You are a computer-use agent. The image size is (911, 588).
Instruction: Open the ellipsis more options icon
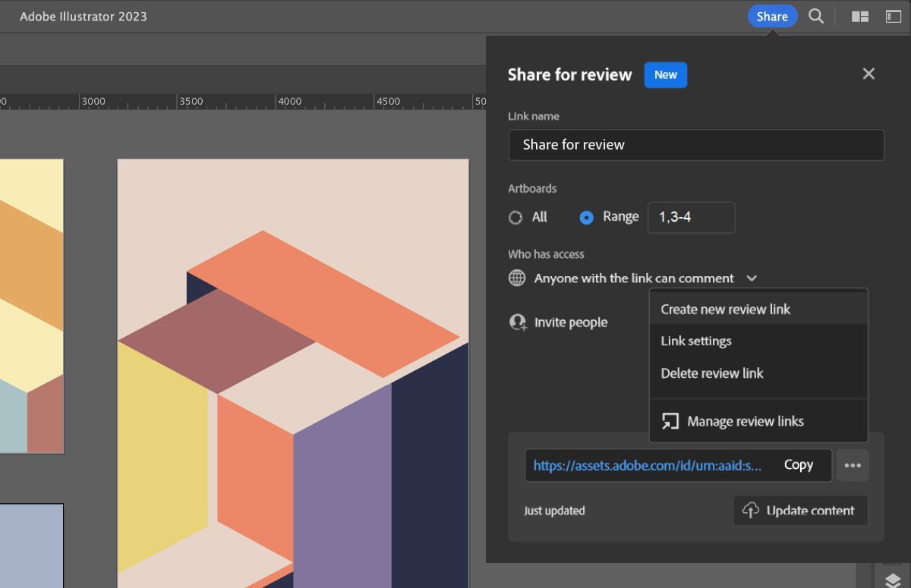click(x=853, y=464)
